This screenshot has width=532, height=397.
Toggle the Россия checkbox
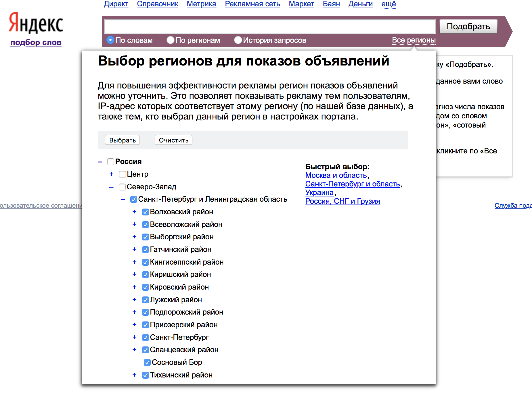(x=111, y=162)
